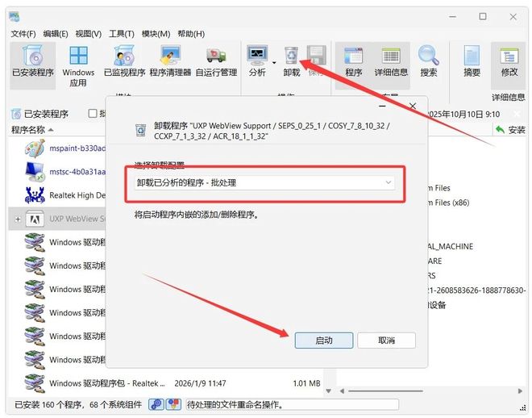Image resolution: width=532 pixels, height=418 pixels.
Task: Click the recycle bin icon in dialog header
Action: 140,131
